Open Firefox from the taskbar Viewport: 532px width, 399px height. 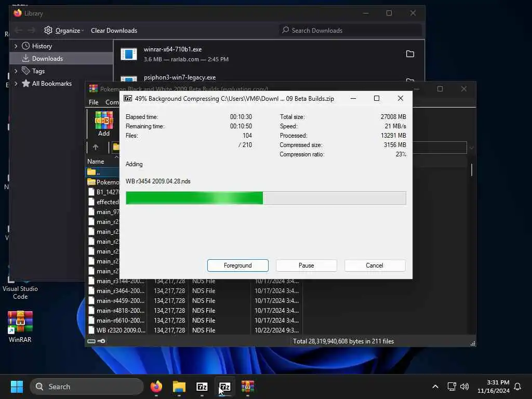(156, 387)
